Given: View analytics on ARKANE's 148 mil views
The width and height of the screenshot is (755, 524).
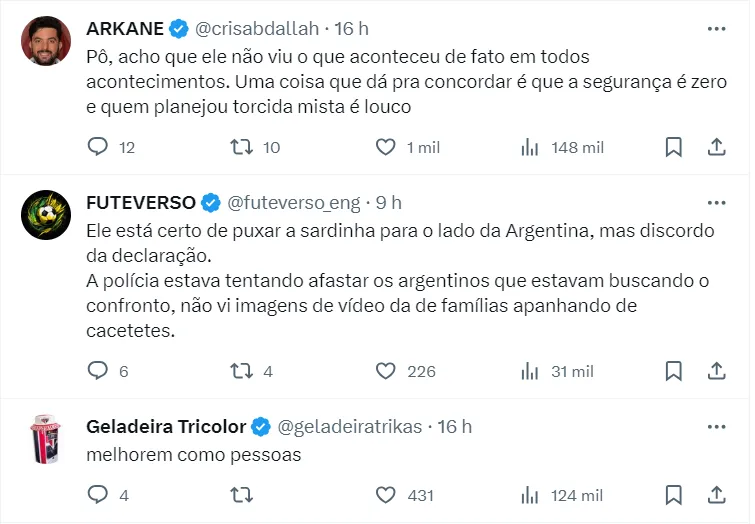Looking at the screenshot, I should coord(530,147).
